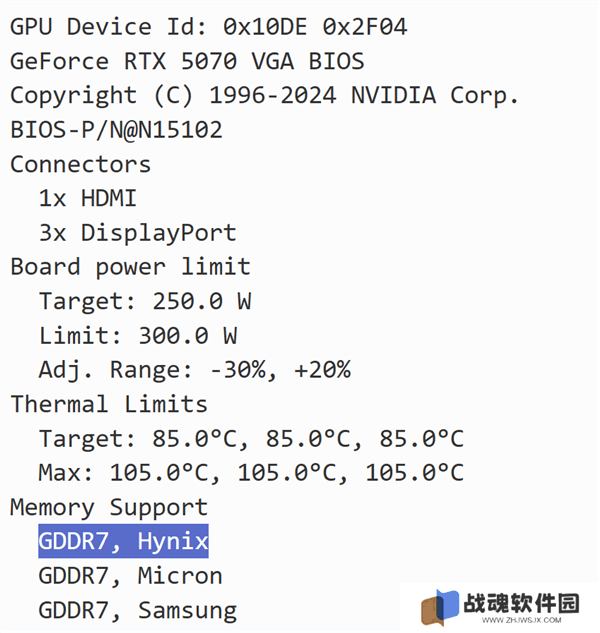The width and height of the screenshot is (600, 633).
Task: Click the 1x HDMI entry
Action: (x=88, y=199)
